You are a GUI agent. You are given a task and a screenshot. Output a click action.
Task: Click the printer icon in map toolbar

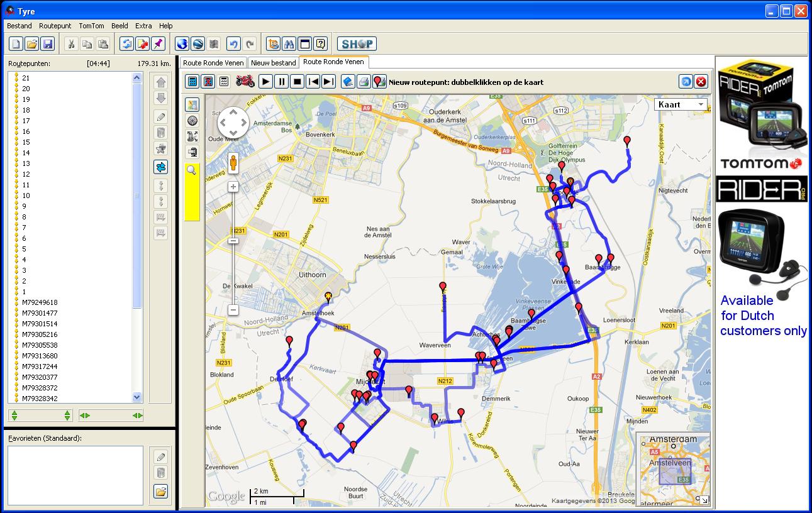click(364, 82)
